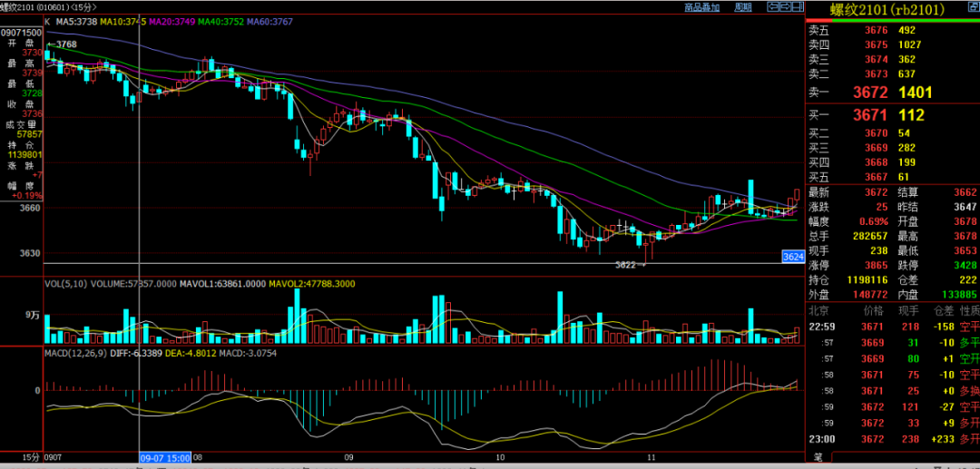The image size is (980, 469).
Task: Click the right-arrow next contract icon
Action: [784, 7]
